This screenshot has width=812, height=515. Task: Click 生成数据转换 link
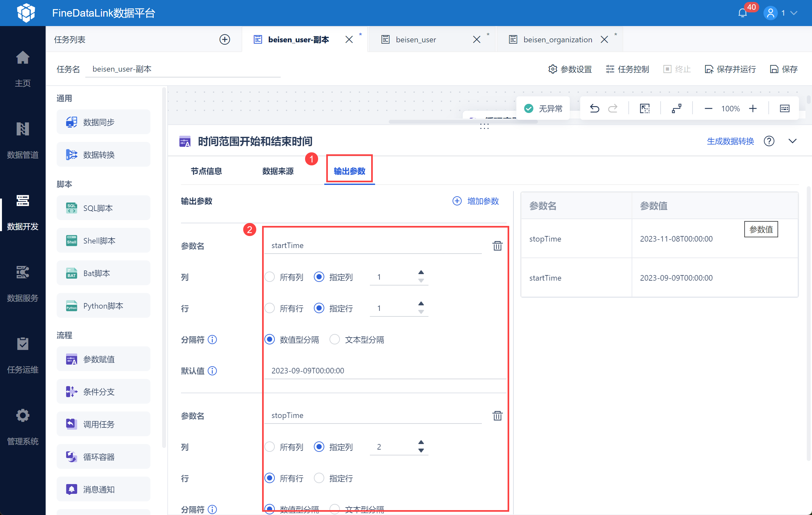pos(730,141)
